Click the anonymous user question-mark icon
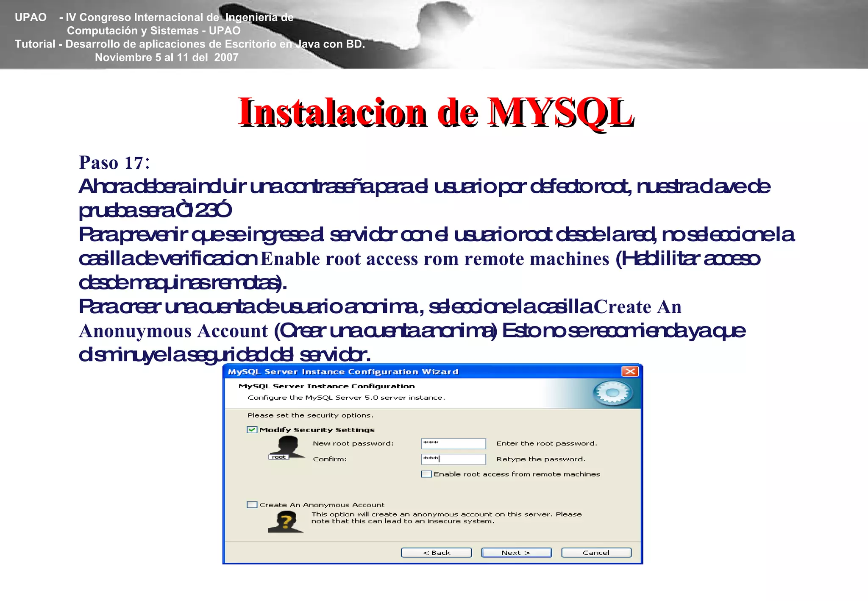 point(286,522)
